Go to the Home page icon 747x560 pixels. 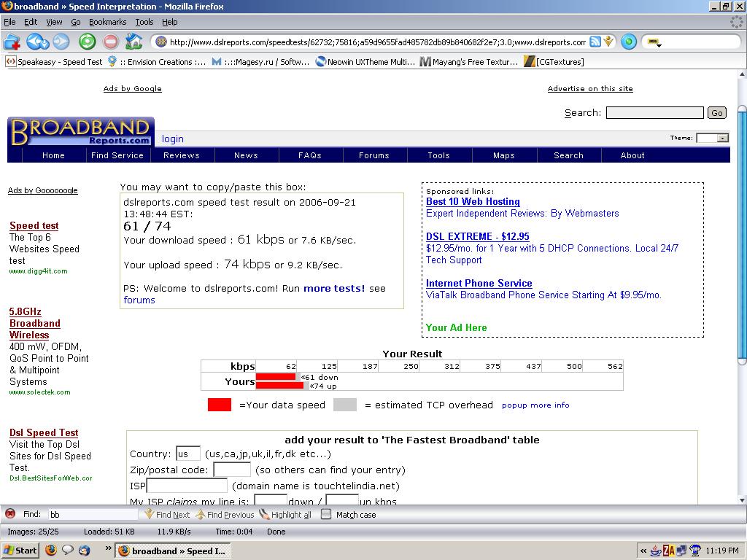click(133, 42)
